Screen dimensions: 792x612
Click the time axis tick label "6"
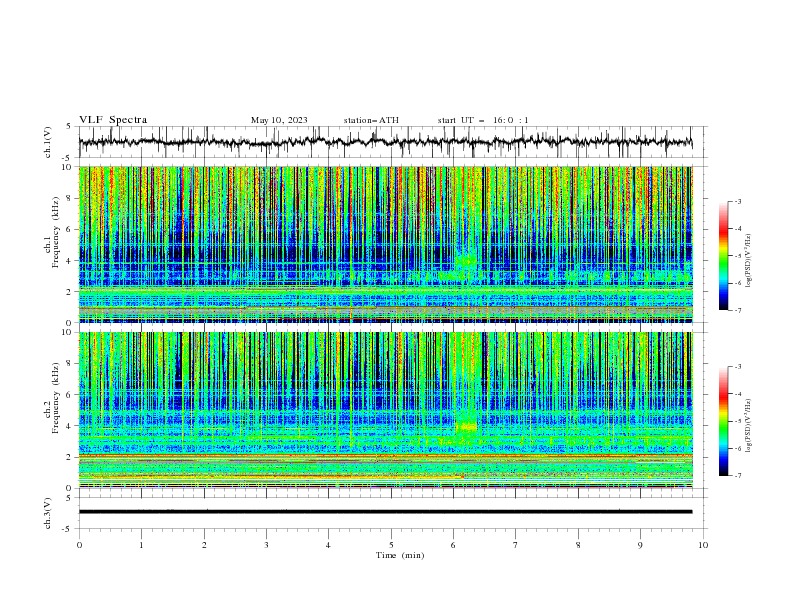[453, 545]
